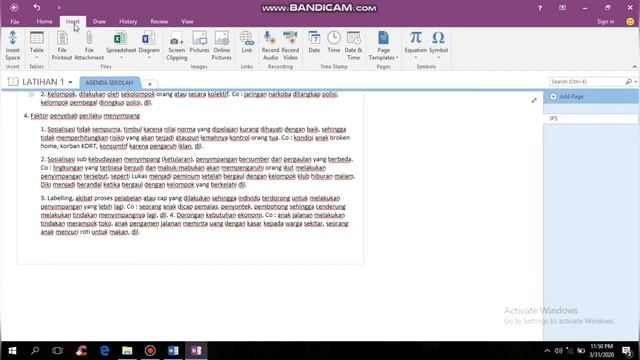The height and width of the screenshot is (360, 640).
Task: Open the Page Templates dropdown arrow
Action: coord(397,58)
